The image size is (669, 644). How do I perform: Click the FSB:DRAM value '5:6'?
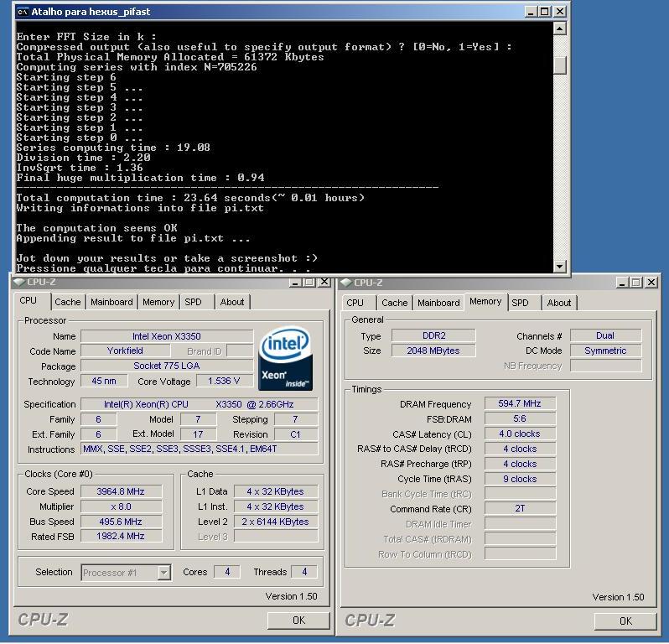point(520,418)
